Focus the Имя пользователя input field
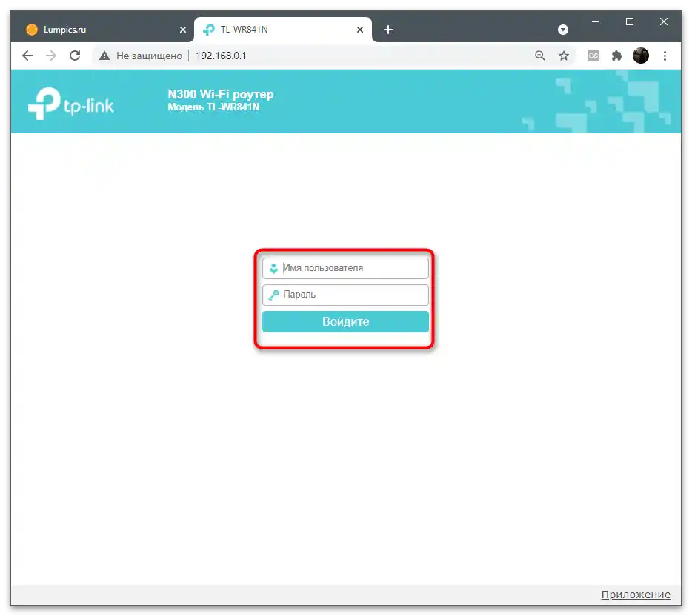Viewport: 692px width, 616px height. click(345, 268)
